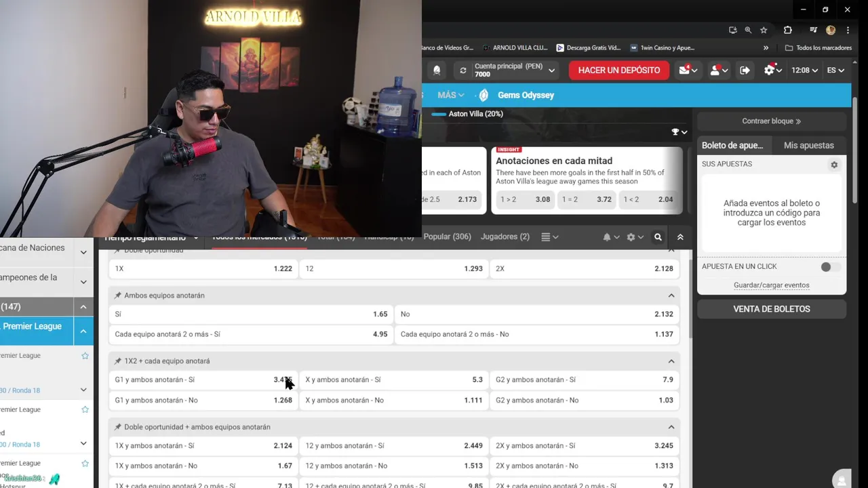Image resolution: width=868 pixels, height=488 pixels.
Task: Switch to Mis apuestas tab
Action: 809,145
